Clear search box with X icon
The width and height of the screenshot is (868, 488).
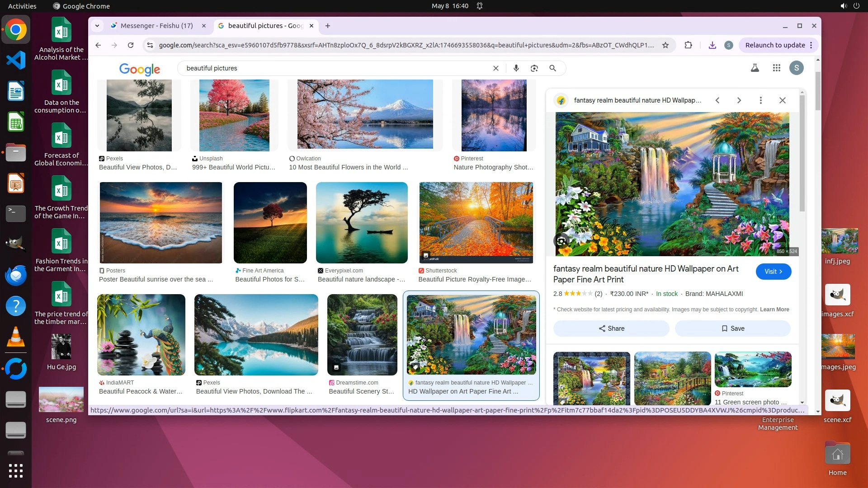495,68
